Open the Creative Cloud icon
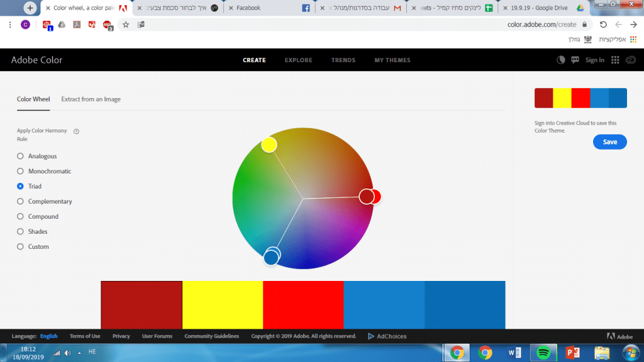The width and height of the screenshot is (644, 362). click(631, 60)
